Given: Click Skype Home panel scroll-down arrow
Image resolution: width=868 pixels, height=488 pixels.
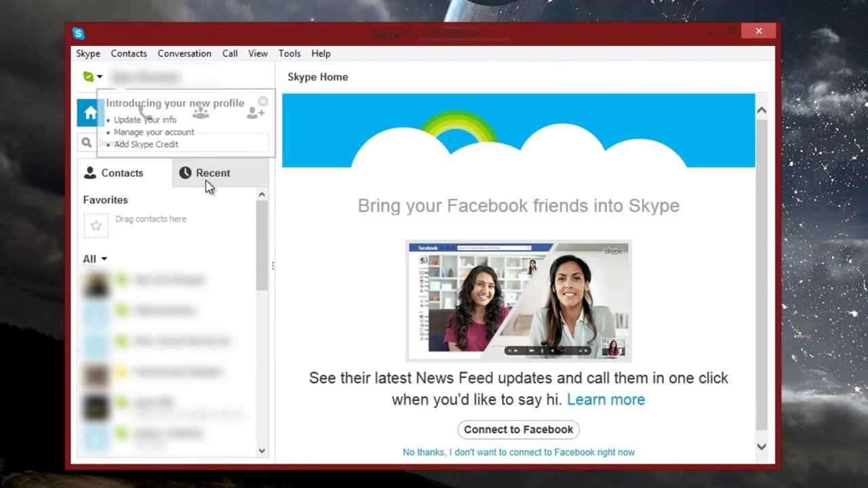Looking at the screenshot, I should (762, 446).
